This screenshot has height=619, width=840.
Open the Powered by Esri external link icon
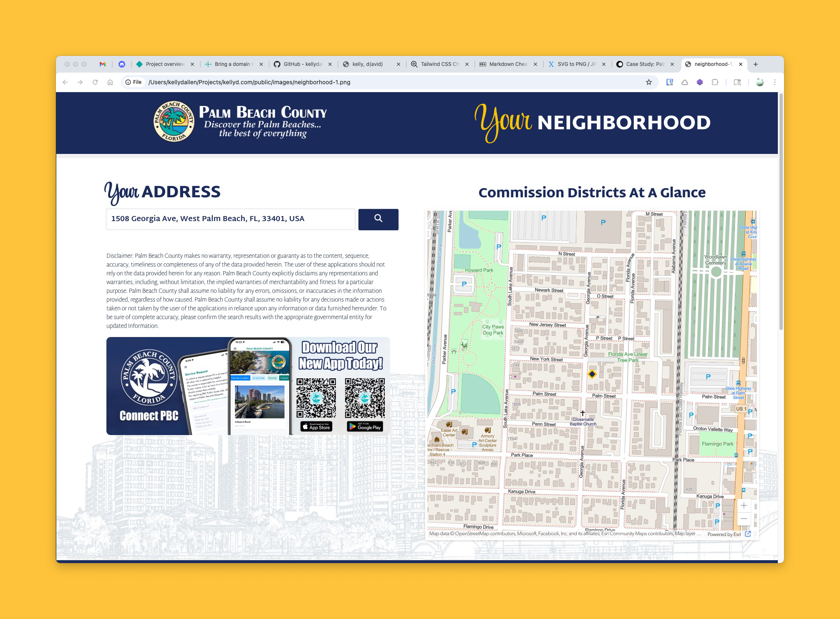[747, 533]
